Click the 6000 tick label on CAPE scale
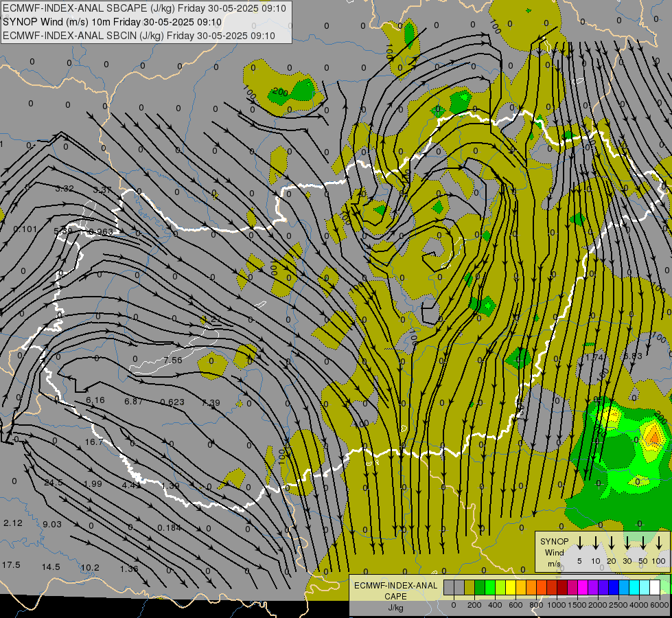This screenshot has height=618, width=672. coord(660,605)
